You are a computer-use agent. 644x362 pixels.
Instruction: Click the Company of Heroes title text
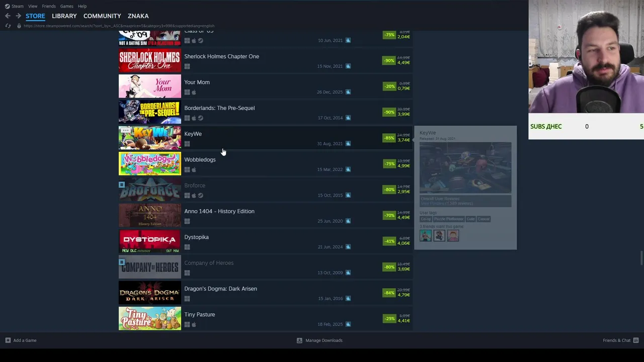(x=209, y=263)
